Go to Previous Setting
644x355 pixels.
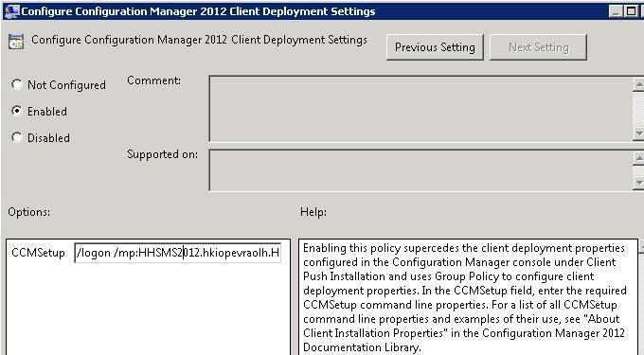point(435,47)
